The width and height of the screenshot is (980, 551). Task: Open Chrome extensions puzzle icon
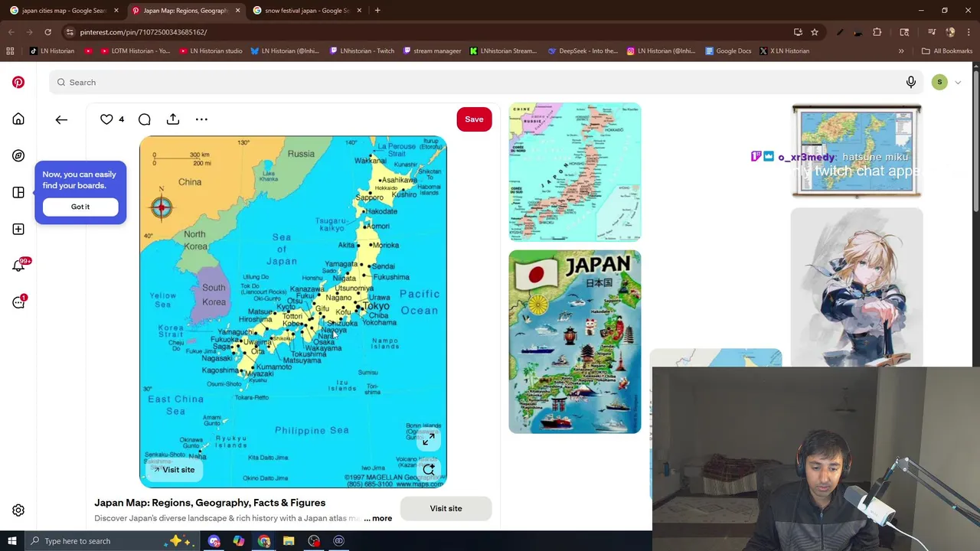click(877, 32)
